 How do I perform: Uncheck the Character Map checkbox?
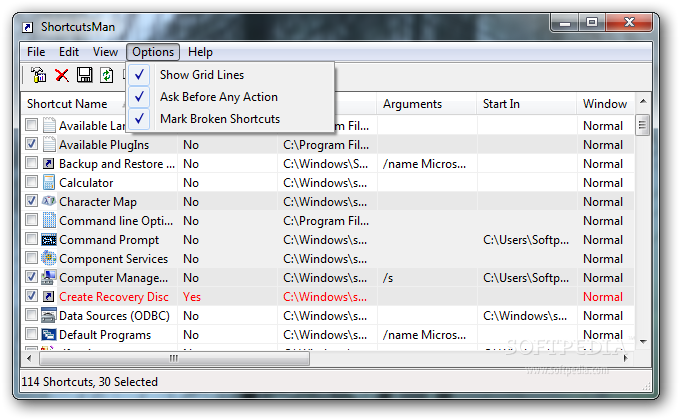31,200
